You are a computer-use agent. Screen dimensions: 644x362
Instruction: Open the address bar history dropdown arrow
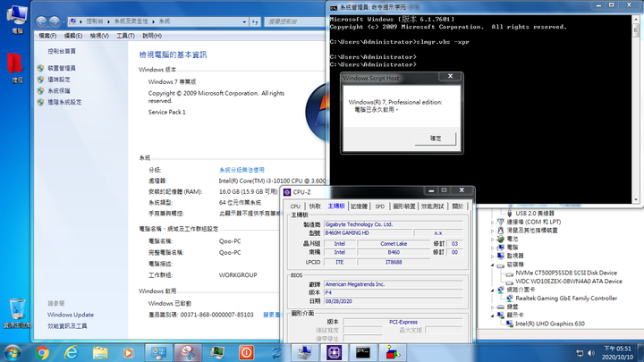point(244,21)
